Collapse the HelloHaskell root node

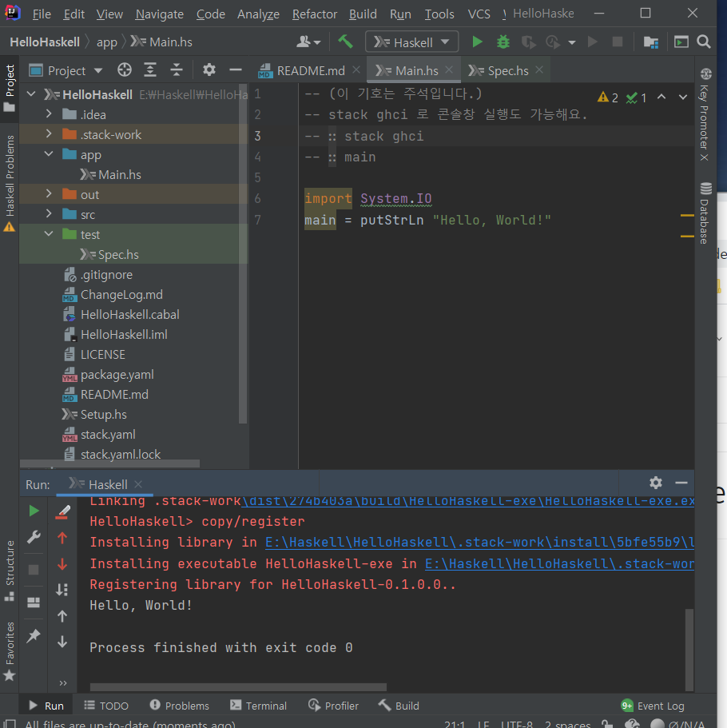pyautogui.click(x=31, y=93)
